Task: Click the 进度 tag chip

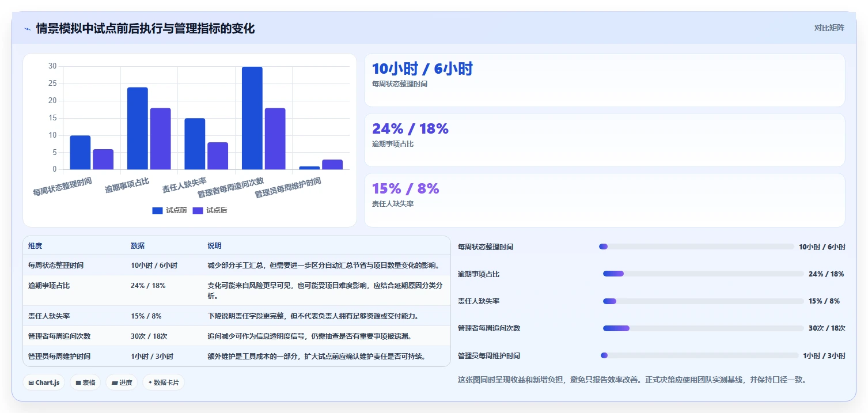Action: click(x=122, y=382)
